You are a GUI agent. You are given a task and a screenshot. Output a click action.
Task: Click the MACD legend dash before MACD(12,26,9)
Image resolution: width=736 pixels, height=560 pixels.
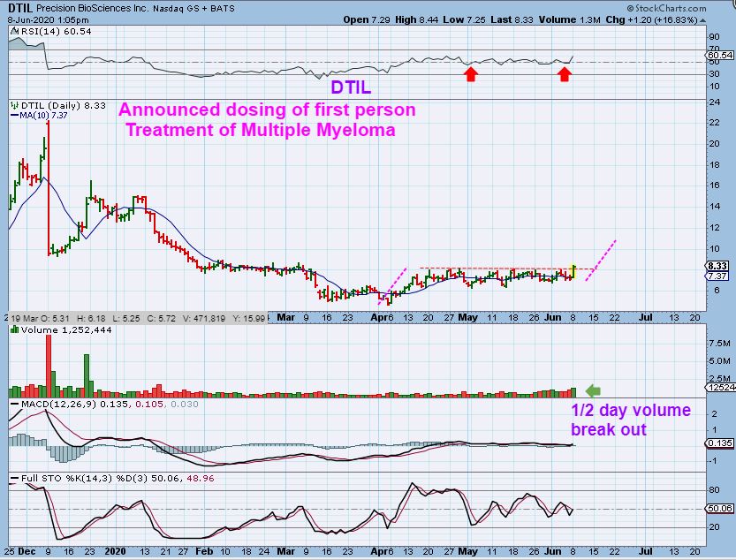[15, 405]
